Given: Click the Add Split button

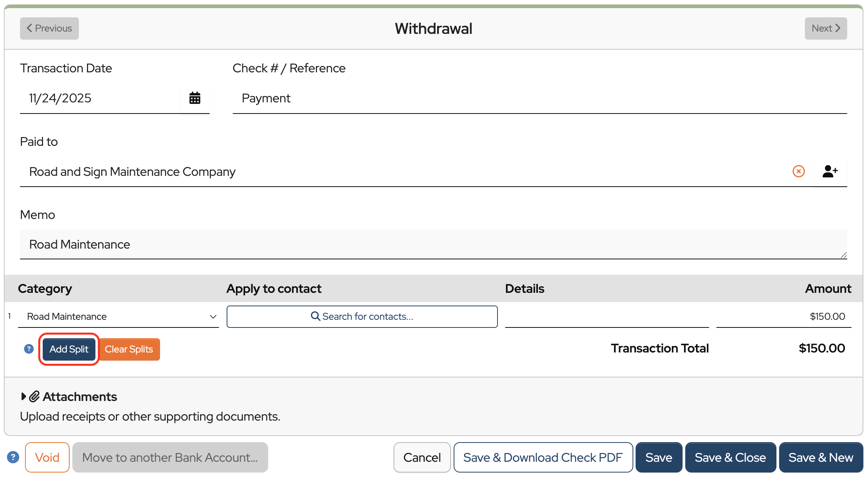Looking at the screenshot, I should pyautogui.click(x=69, y=349).
